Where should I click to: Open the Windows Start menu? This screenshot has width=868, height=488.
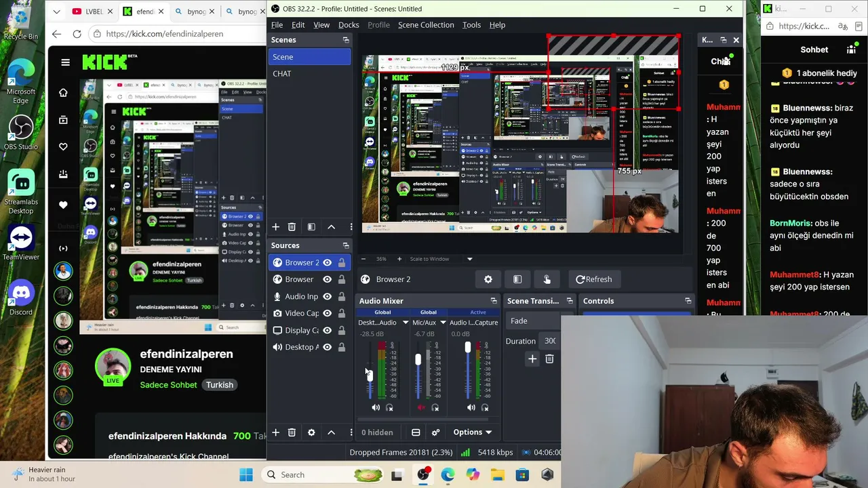[x=245, y=474]
